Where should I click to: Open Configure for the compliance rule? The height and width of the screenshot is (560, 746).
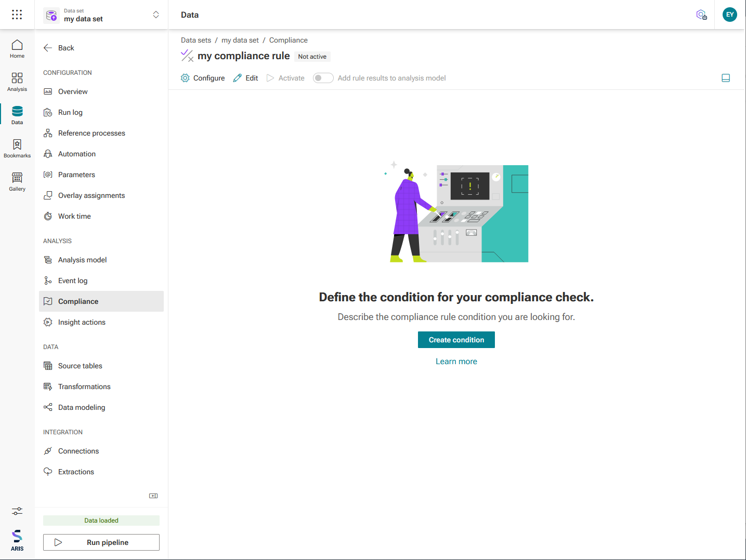point(203,78)
